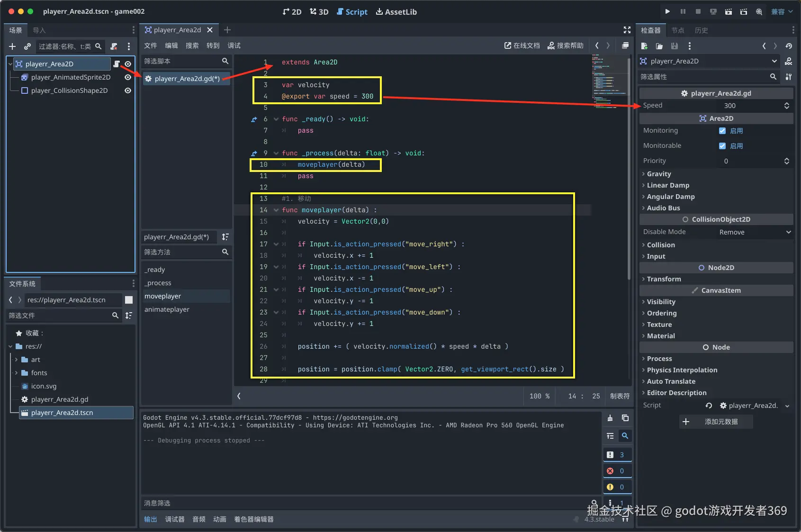Toggle alphabetical sorting of methods list
Screen dimensions: 801x532
(225, 237)
